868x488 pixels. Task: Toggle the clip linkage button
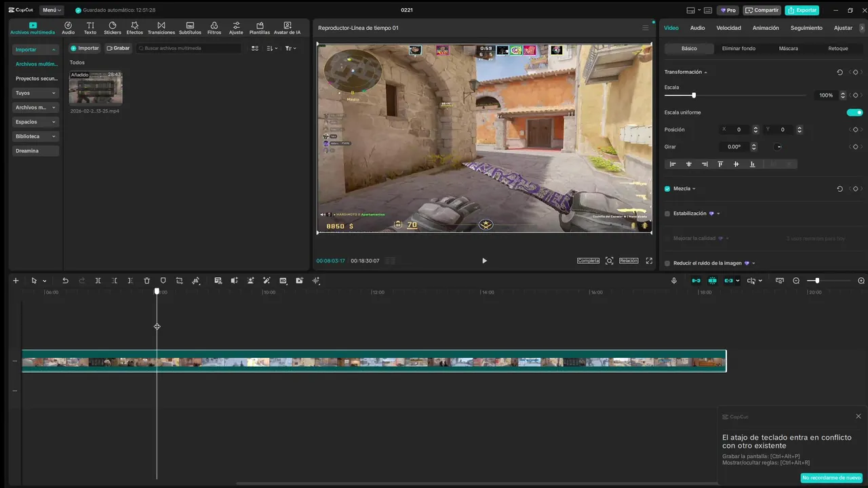728,281
